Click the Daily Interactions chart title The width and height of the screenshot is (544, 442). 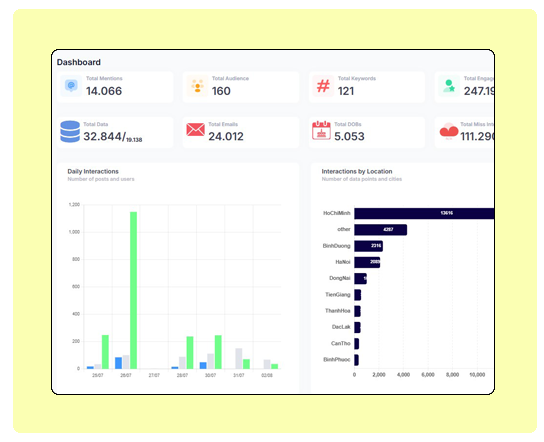93,171
